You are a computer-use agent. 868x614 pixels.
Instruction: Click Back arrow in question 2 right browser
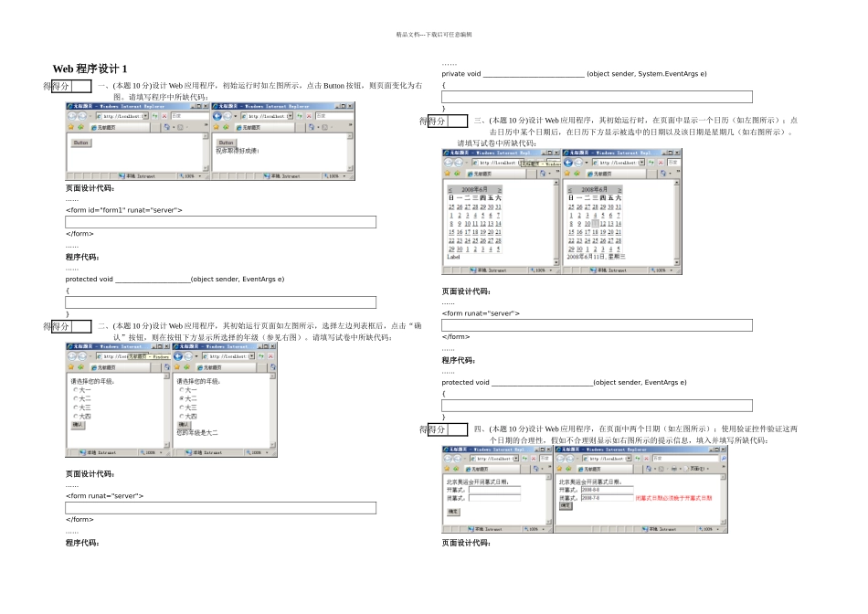178,356
